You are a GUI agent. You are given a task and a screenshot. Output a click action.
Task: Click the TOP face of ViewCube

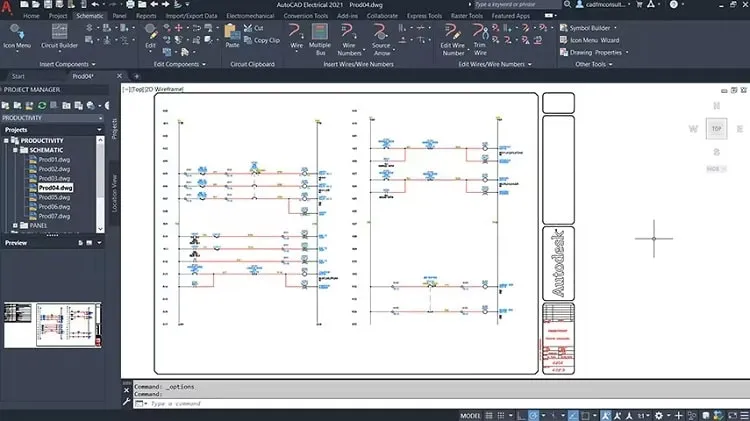(x=716, y=129)
